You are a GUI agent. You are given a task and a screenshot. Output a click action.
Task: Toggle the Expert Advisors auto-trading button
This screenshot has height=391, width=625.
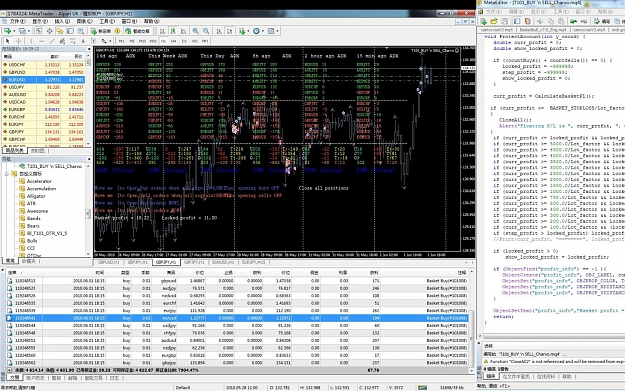pos(137,31)
